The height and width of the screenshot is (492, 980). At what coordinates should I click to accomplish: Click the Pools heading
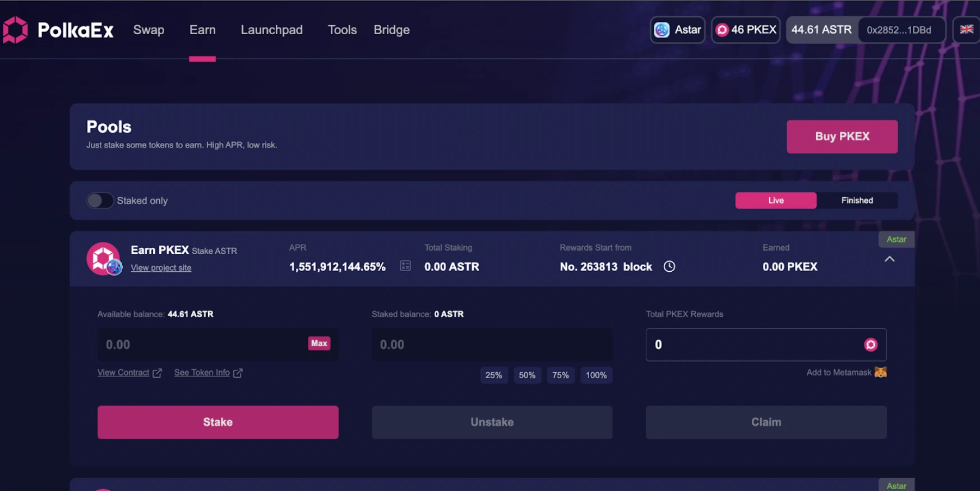[x=109, y=127]
